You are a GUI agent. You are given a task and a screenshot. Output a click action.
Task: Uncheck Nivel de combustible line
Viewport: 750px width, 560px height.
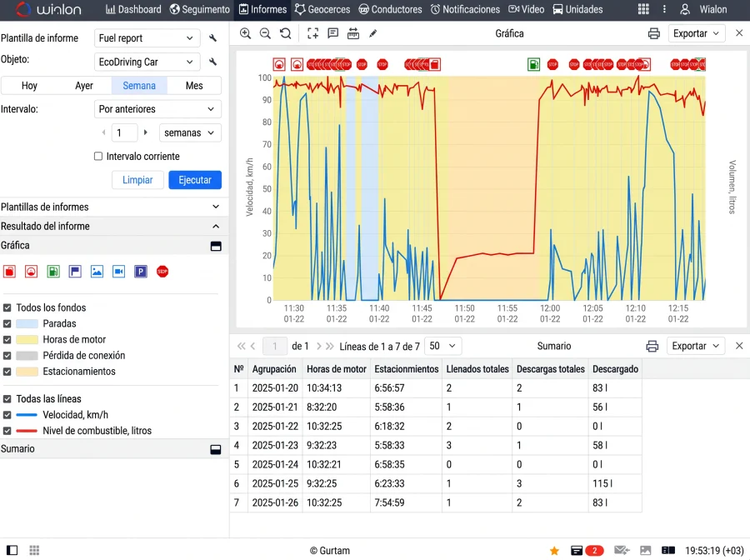[7, 431]
